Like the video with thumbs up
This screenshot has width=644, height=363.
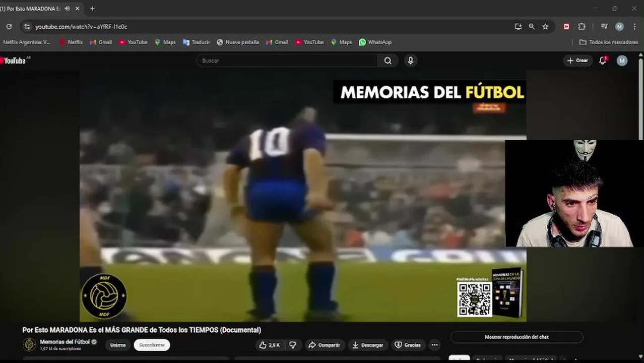pyautogui.click(x=270, y=345)
